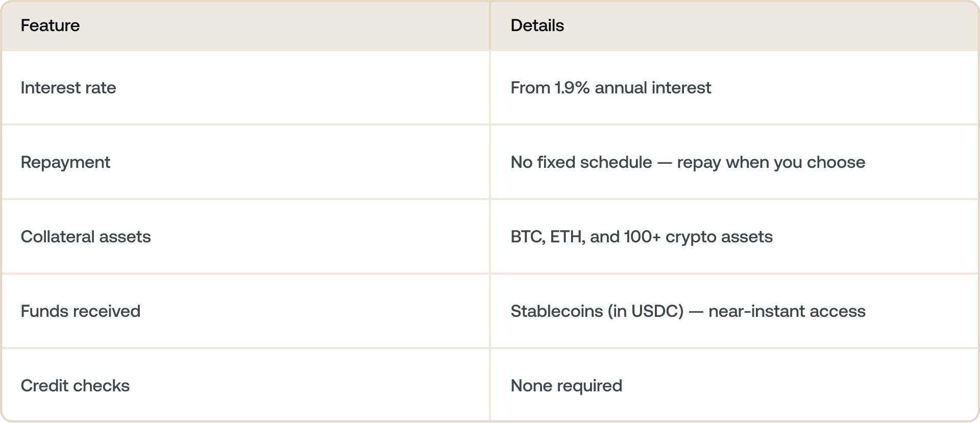Click the 1.9% value
The height and width of the screenshot is (423, 980).
coord(572,88)
